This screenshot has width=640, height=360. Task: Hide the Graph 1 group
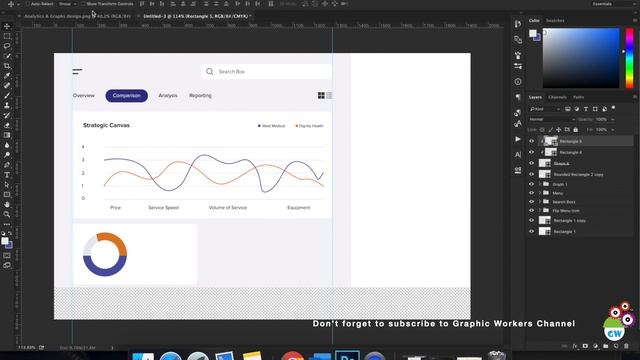click(531, 184)
